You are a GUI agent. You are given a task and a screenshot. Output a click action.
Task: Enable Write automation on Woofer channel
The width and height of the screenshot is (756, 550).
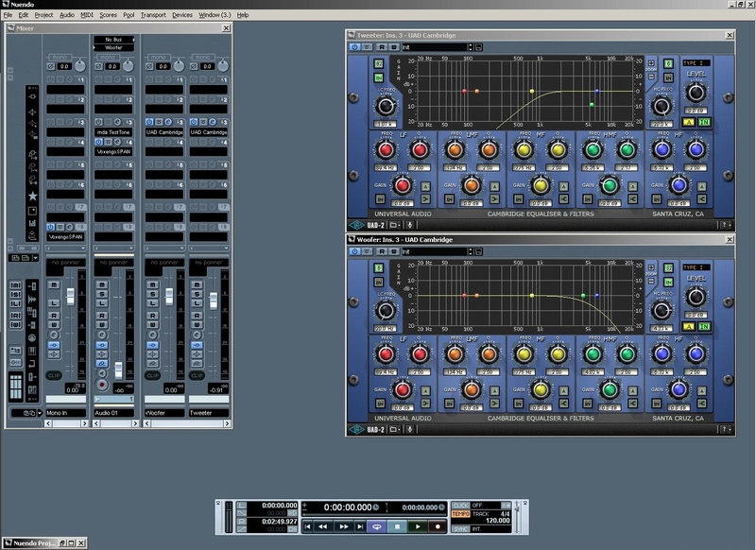tap(153, 324)
